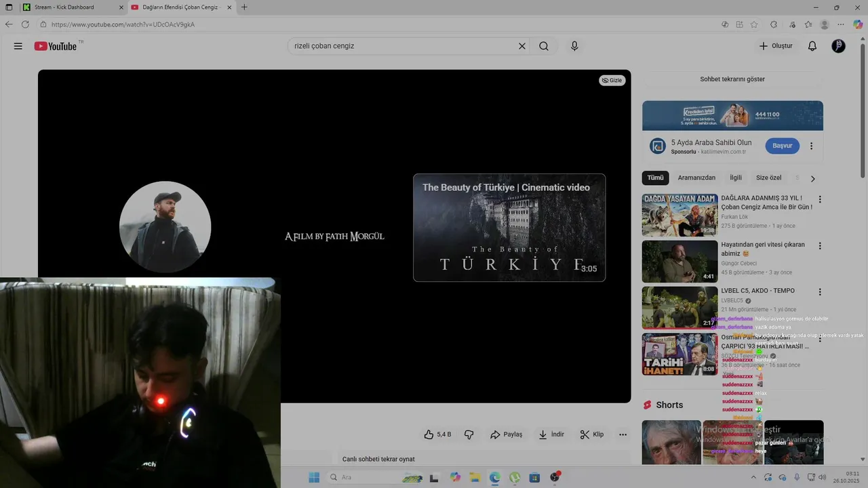
Task: Open the sponsored ad's three-dot menu
Action: (x=811, y=146)
